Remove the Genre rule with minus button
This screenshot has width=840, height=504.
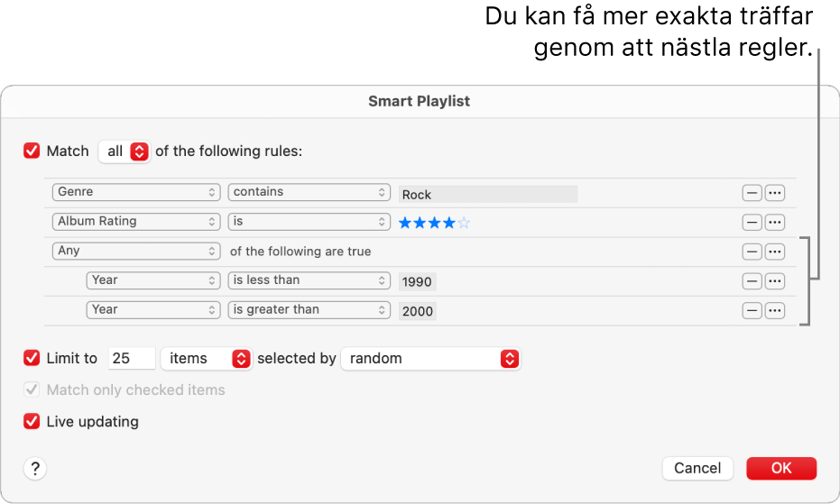coord(752,193)
